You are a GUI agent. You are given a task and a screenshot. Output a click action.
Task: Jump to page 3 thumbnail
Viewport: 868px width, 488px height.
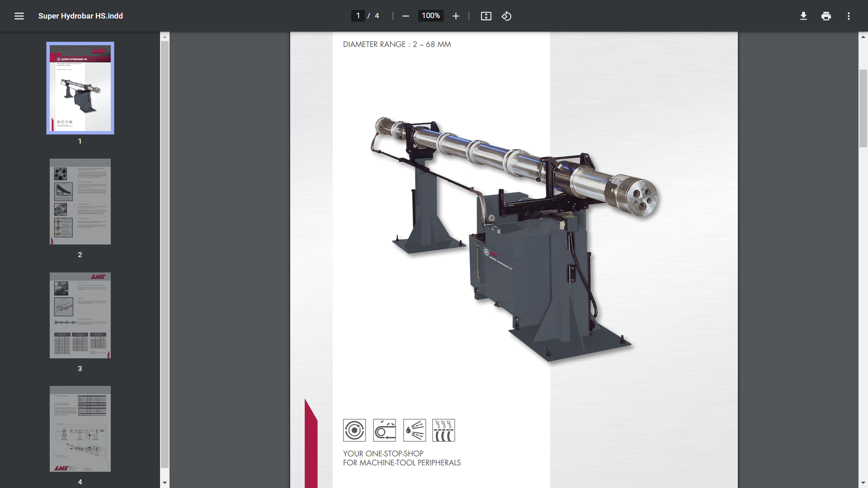pyautogui.click(x=80, y=315)
